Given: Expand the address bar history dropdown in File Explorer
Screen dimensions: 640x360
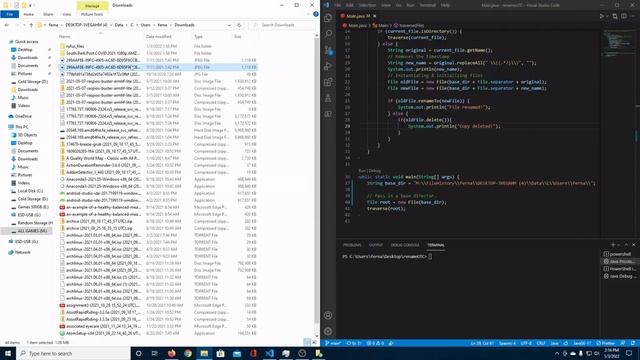Looking at the screenshot, I should point(229,25).
